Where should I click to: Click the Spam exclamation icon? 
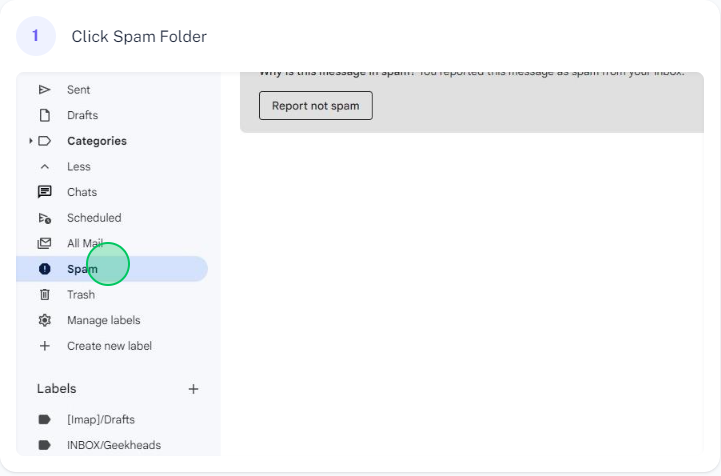coord(45,269)
